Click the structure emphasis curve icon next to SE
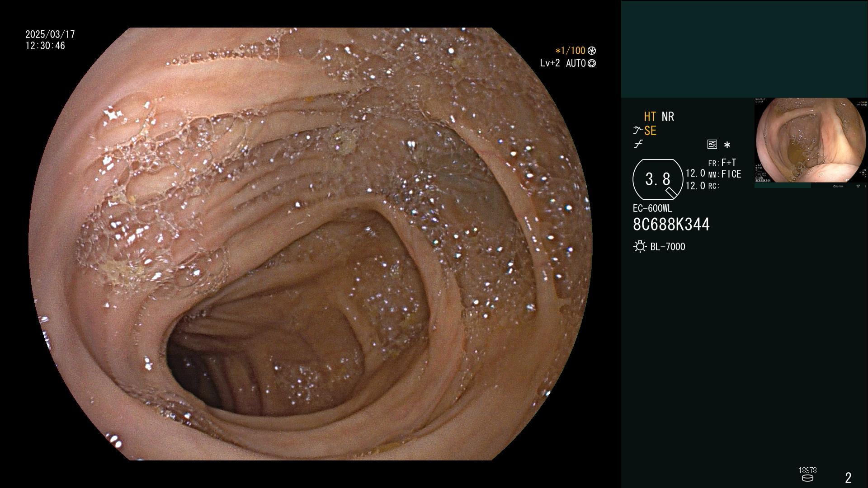This screenshot has height=488, width=868. [638, 131]
